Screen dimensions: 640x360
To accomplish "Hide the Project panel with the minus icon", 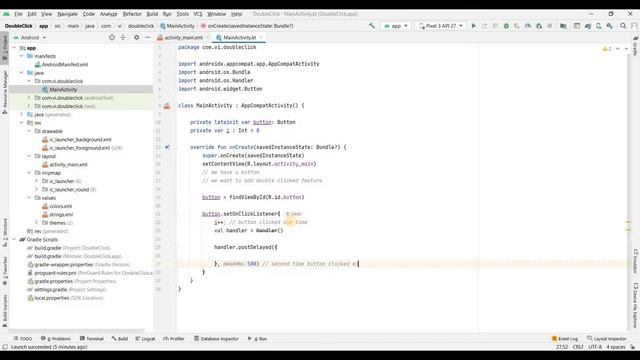I will (147, 38).
